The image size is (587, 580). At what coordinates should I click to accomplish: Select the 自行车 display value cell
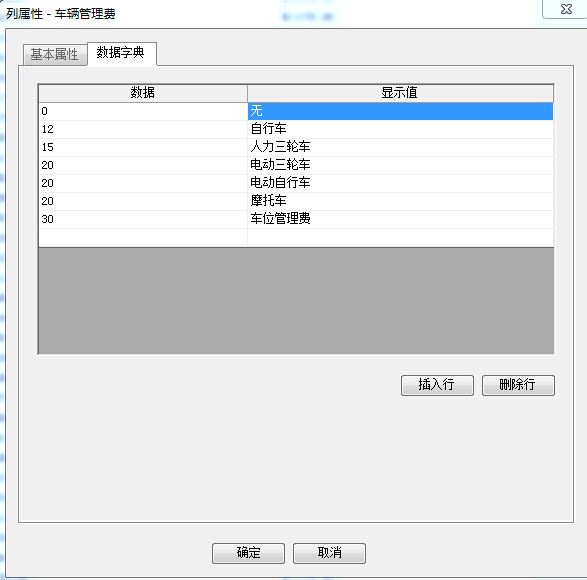coord(400,129)
